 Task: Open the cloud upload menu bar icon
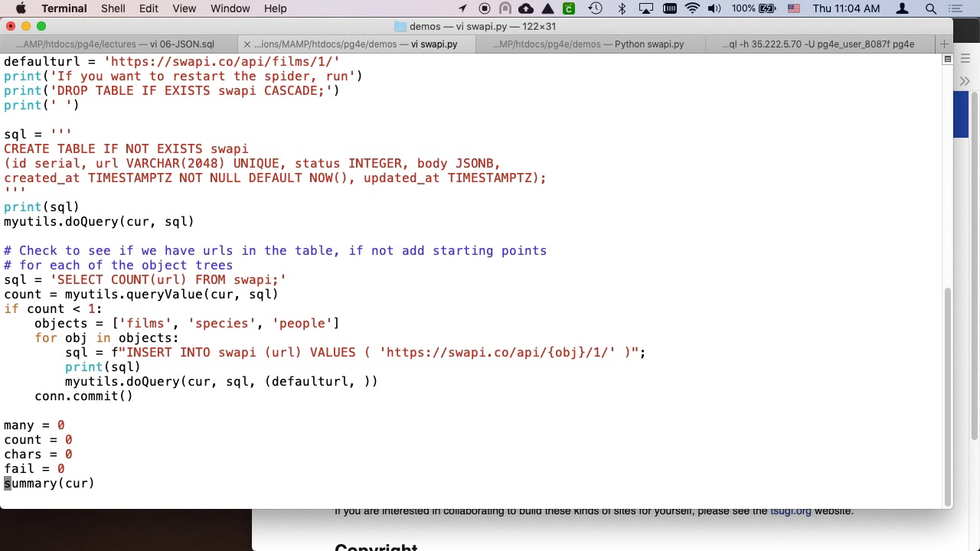(526, 8)
